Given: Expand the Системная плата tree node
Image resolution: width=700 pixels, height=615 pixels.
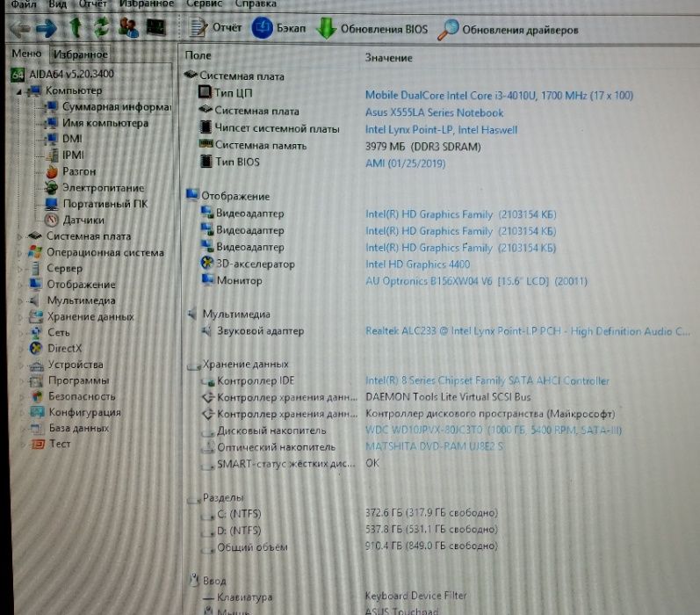Looking at the screenshot, I should [x=18, y=236].
